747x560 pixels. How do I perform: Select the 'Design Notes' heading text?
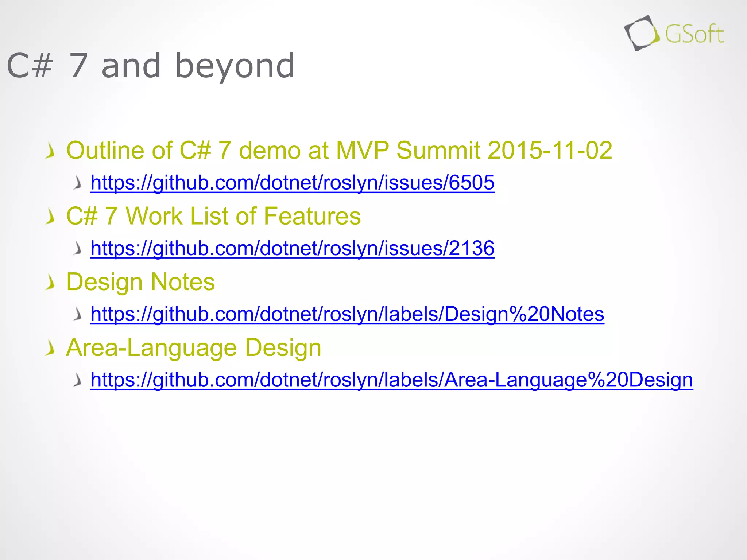(141, 282)
